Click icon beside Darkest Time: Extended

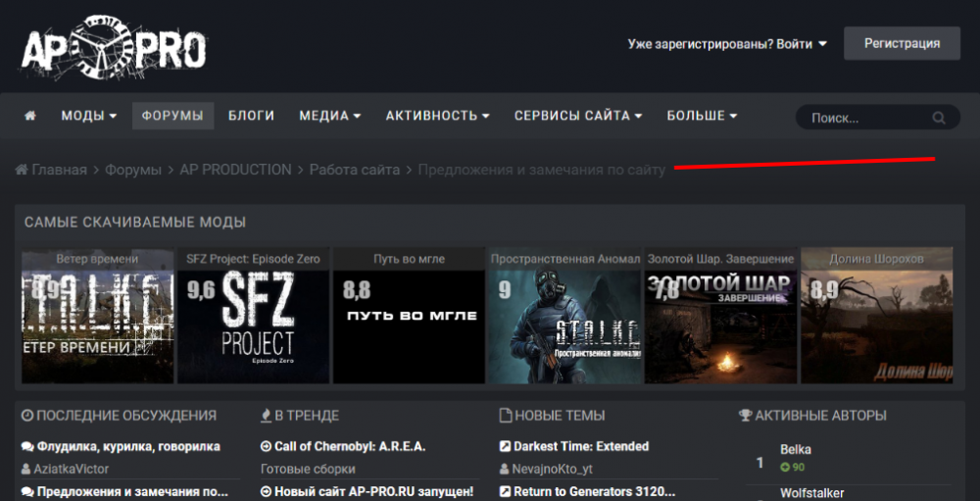point(505,446)
